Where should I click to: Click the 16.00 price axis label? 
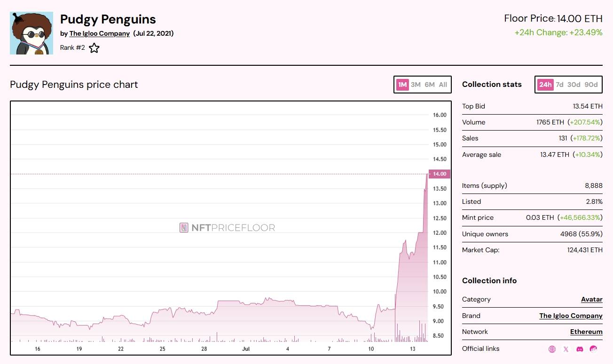pos(440,115)
